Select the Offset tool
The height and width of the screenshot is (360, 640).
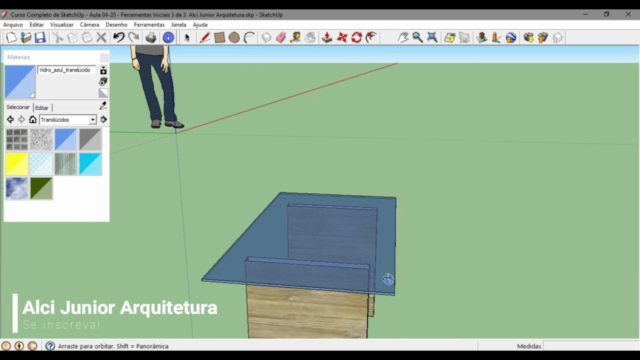click(371, 38)
